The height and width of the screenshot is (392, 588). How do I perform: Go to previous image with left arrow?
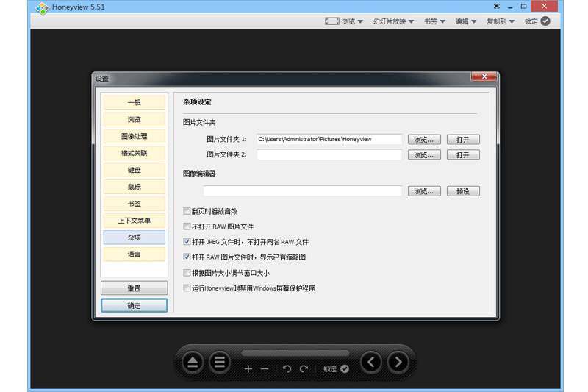coord(371,362)
